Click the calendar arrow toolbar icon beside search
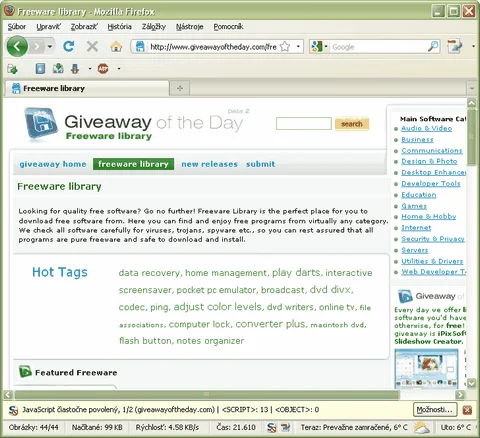Viewport: 480px width, 438px height. (x=455, y=46)
